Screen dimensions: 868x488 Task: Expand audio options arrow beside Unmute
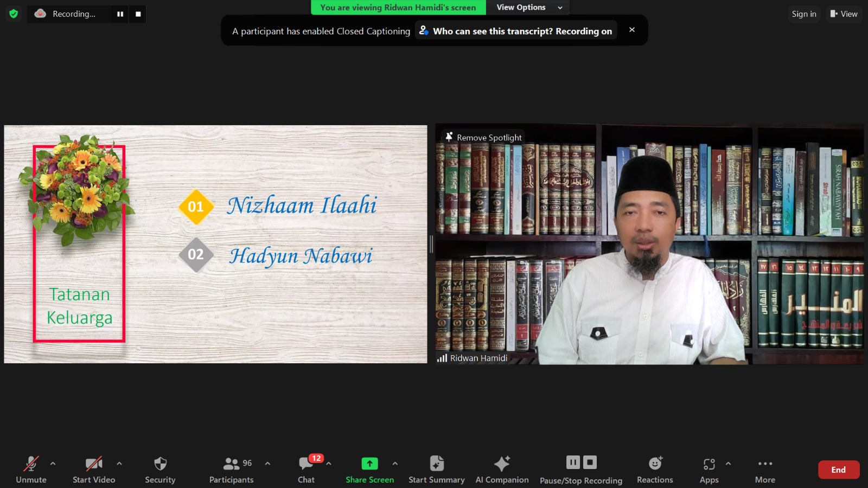(53, 464)
